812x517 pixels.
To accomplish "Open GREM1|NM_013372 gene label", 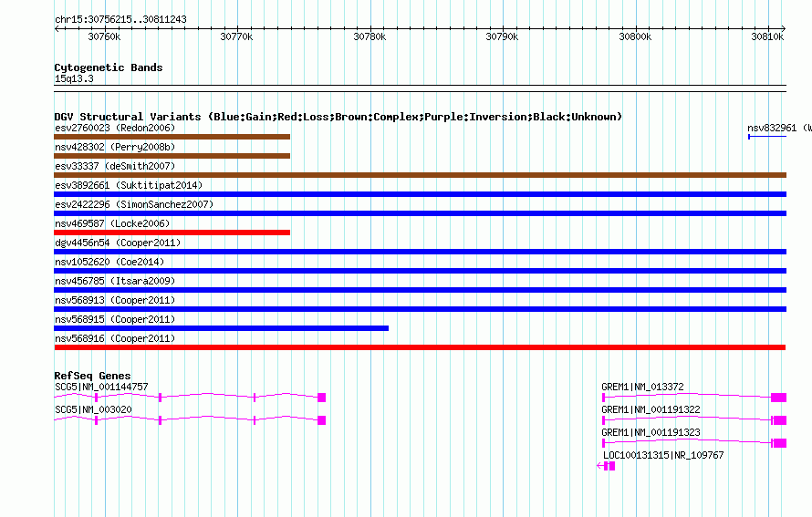I will pos(642,387).
